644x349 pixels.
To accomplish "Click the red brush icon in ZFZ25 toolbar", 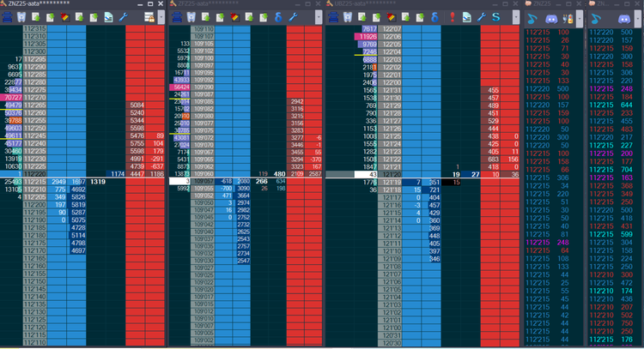I will click(x=234, y=17).
